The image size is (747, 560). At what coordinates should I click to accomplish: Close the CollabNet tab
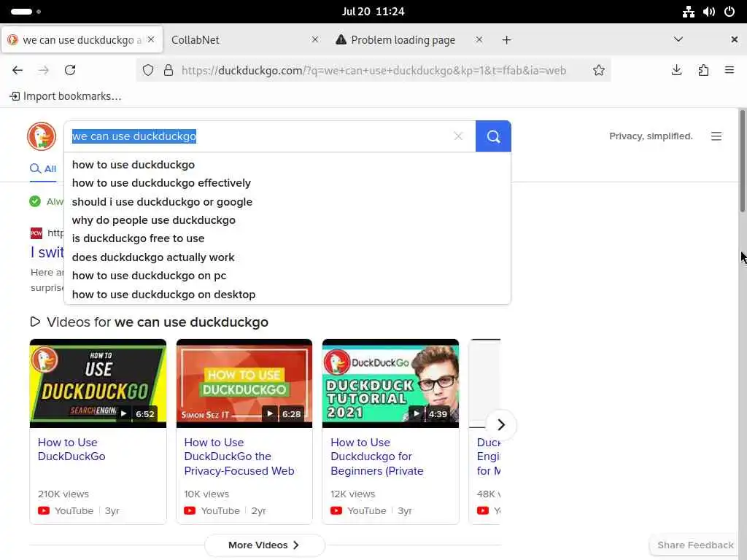pos(315,39)
